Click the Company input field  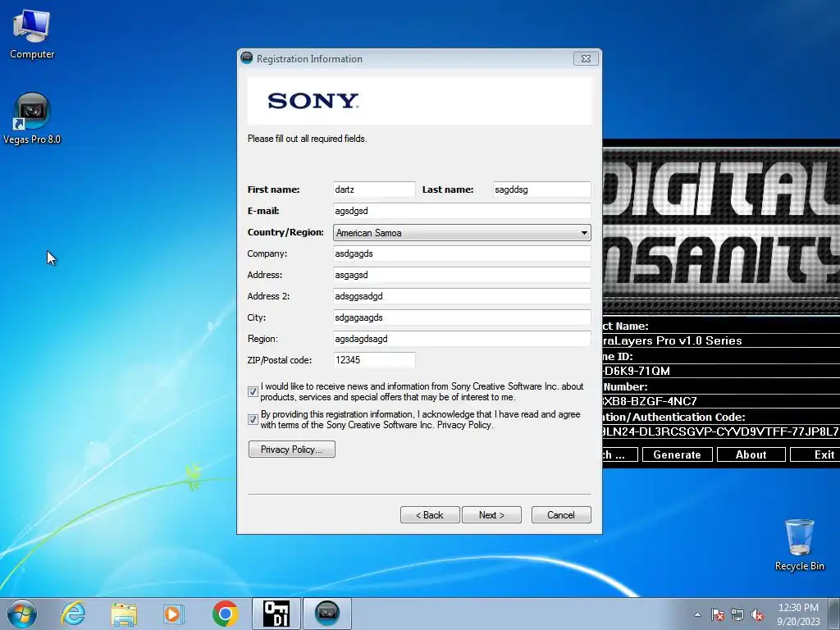462,253
